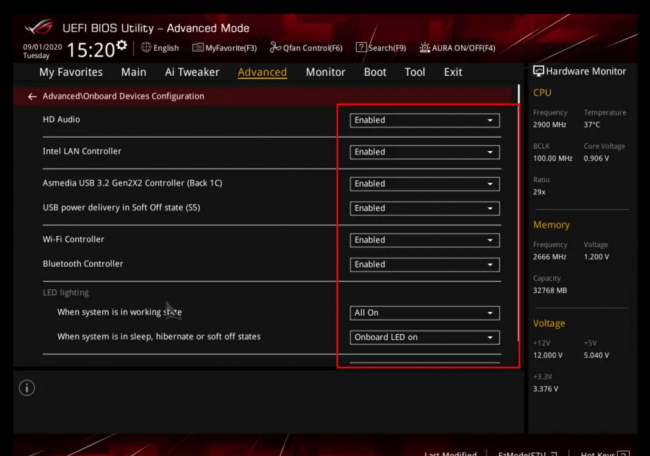Image resolution: width=650 pixels, height=456 pixels.
Task: Click the ROG logo
Action: pos(39,28)
